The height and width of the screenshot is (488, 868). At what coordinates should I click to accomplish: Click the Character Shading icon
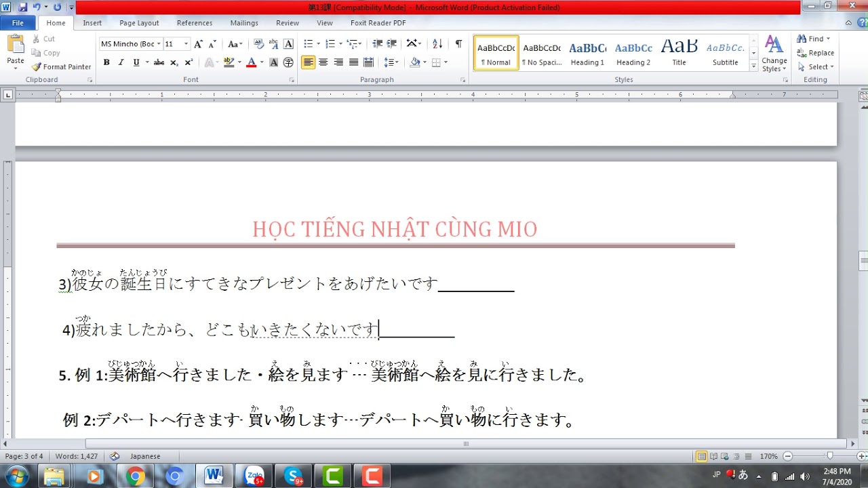[x=274, y=62]
